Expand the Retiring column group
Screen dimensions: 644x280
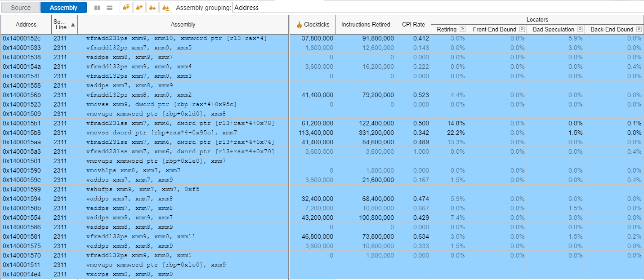pyautogui.click(x=462, y=29)
